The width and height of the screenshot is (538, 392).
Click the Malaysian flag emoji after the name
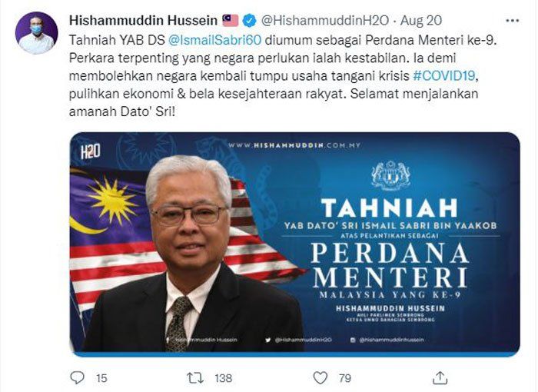231,21
